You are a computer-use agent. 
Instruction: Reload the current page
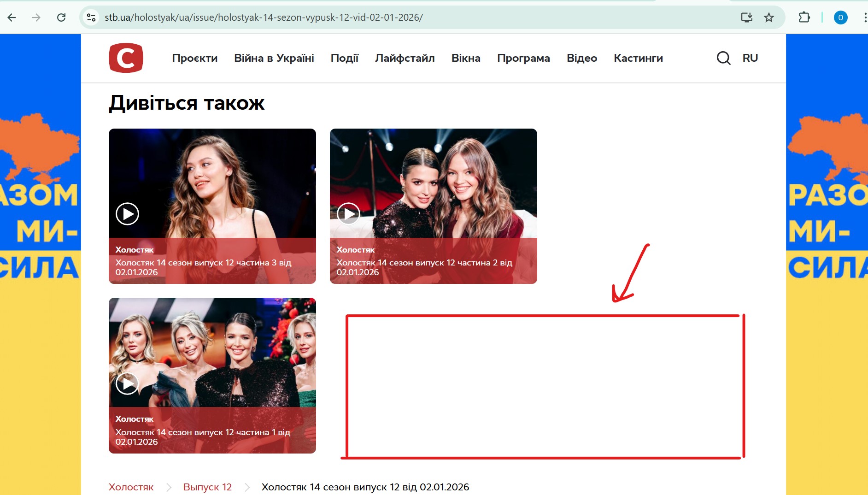pos(61,18)
